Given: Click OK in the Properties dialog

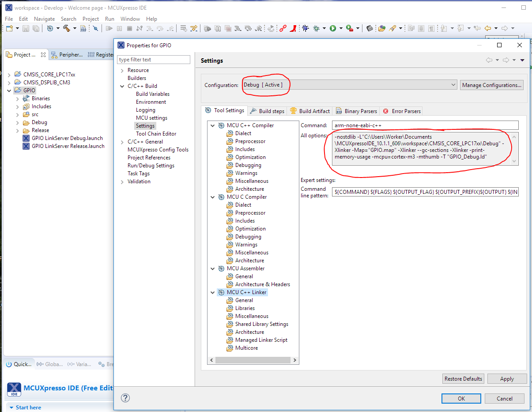Looking at the screenshot, I should (461, 398).
